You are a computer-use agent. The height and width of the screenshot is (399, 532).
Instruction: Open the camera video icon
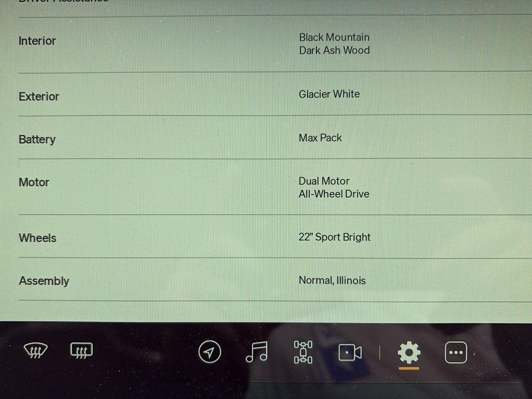[x=350, y=352]
